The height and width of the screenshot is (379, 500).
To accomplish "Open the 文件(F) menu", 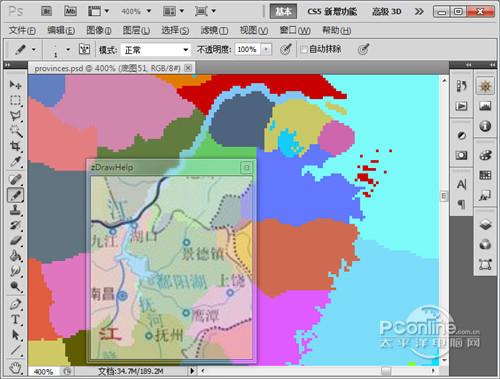I will coord(22,31).
